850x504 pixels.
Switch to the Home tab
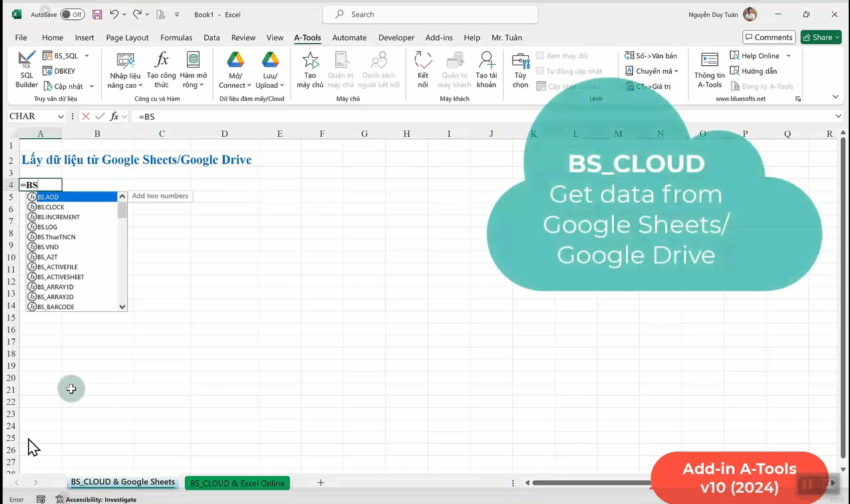(x=53, y=38)
